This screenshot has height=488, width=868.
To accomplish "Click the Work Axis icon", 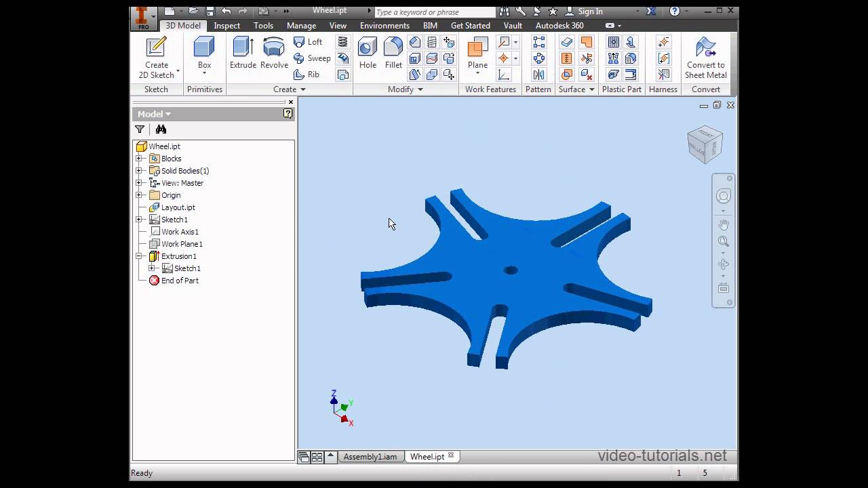I will pyautogui.click(x=504, y=42).
